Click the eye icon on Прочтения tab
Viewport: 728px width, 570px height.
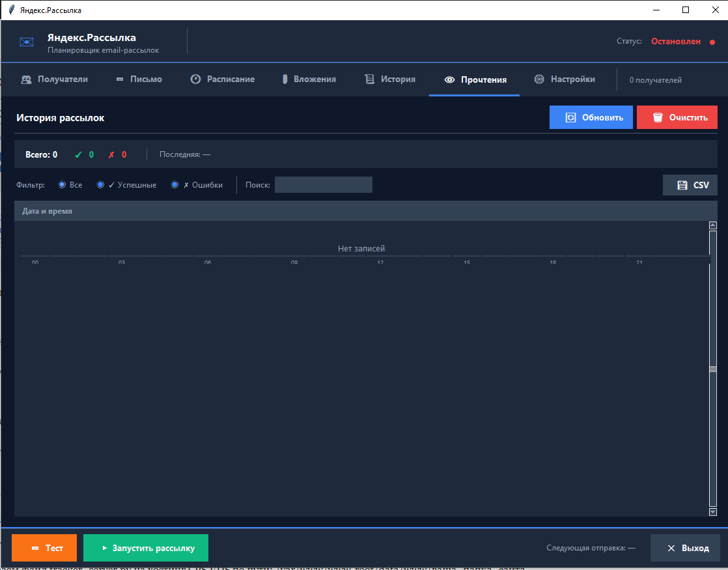pos(449,80)
